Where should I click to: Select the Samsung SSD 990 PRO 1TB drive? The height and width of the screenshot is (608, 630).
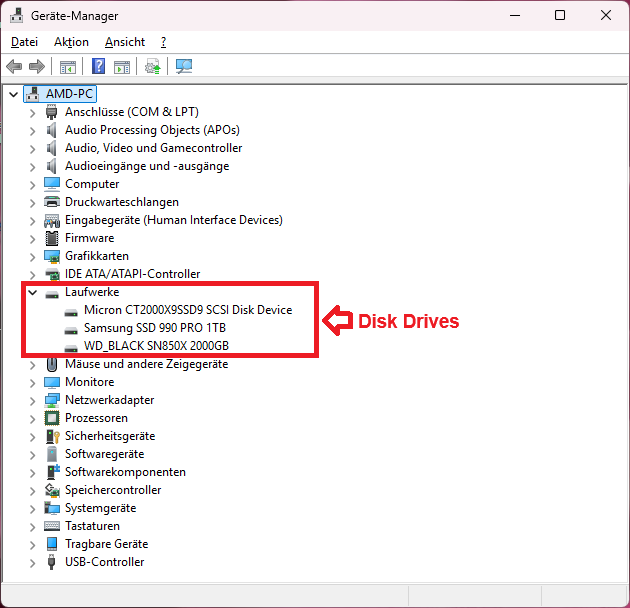[x=154, y=328]
